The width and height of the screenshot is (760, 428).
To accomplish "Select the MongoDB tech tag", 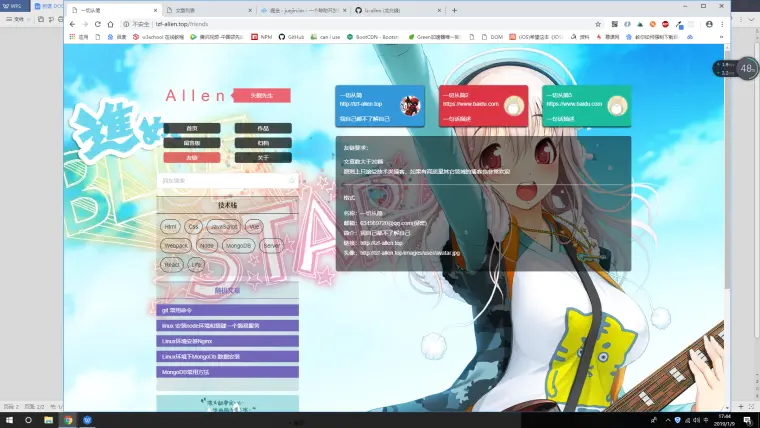I will [x=238, y=246].
